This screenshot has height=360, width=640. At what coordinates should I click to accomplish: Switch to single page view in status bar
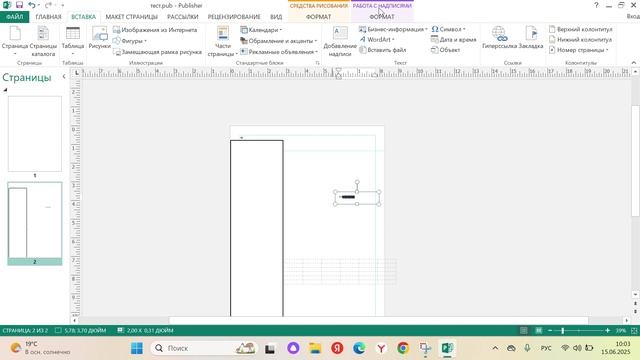524,331
